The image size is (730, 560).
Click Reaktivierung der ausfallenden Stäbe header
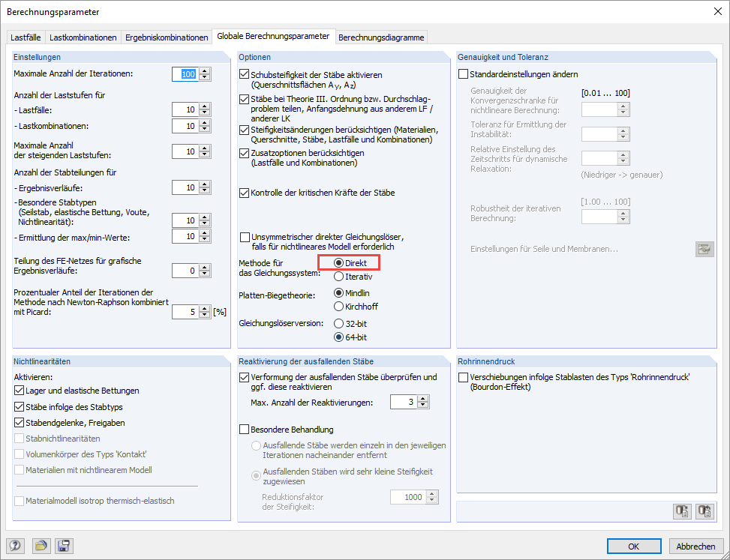click(x=306, y=361)
